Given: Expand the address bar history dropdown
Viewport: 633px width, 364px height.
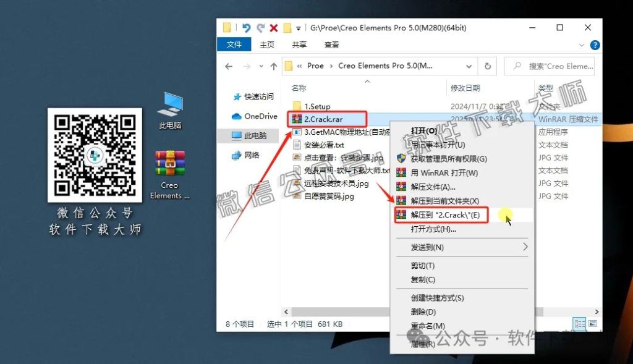Looking at the screenshot, I should pyautogui.click(x=469, y=66).
